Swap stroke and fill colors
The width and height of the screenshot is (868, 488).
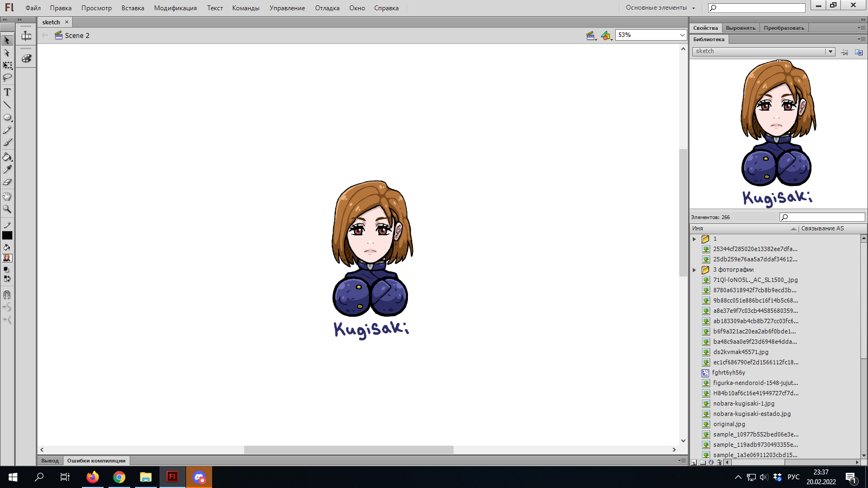pyautogui.click(x=7, y=279)
